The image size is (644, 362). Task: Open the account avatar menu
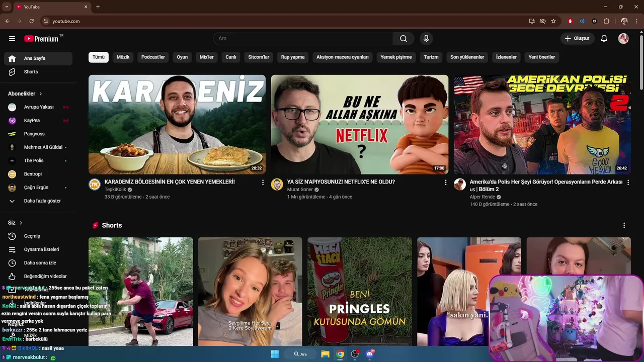click(623, 38)
